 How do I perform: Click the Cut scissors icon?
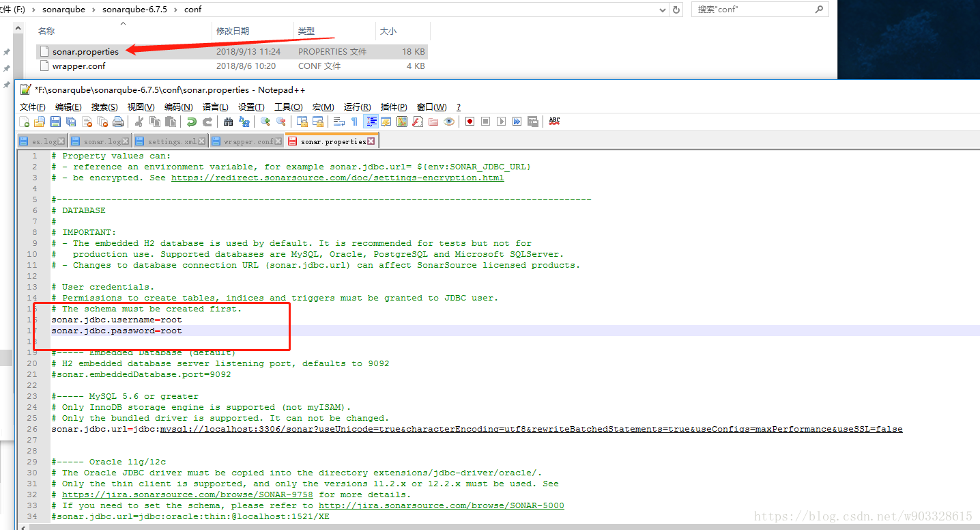(139, 122)
